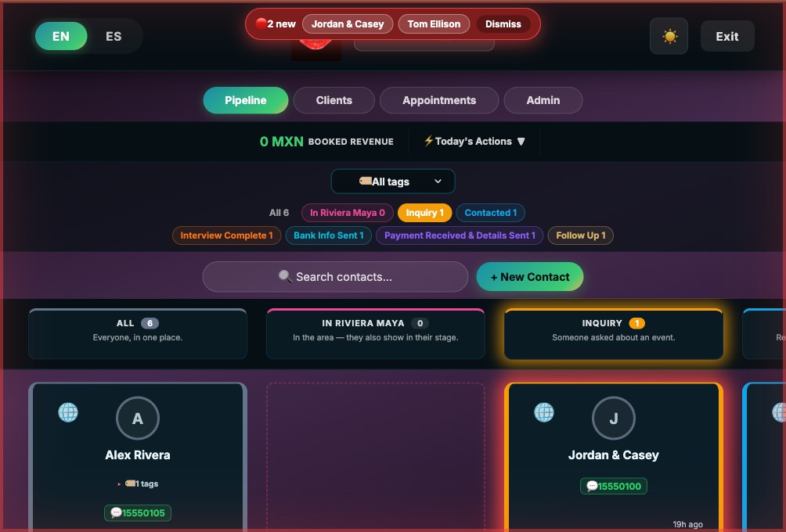Image resolution: width=786 pixels, height=532 pixels.
Task: Add a contact with + New Contact
Action: tap(530, 277)
